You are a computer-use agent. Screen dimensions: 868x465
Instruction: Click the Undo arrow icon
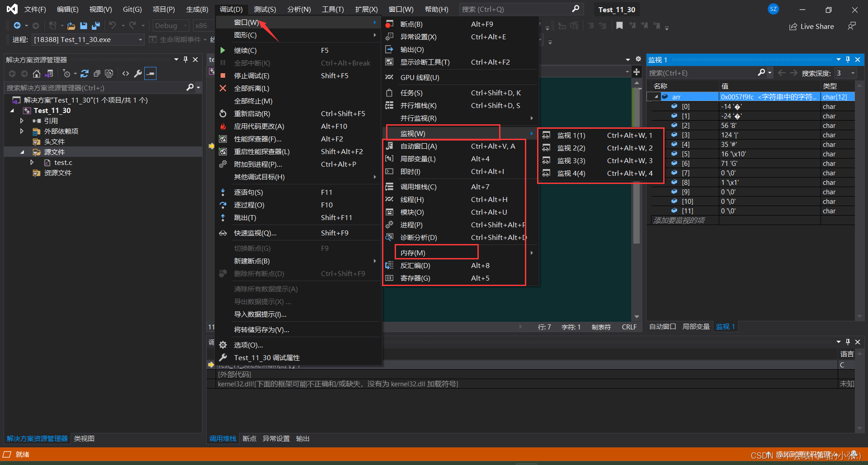[x=113, y=25]
